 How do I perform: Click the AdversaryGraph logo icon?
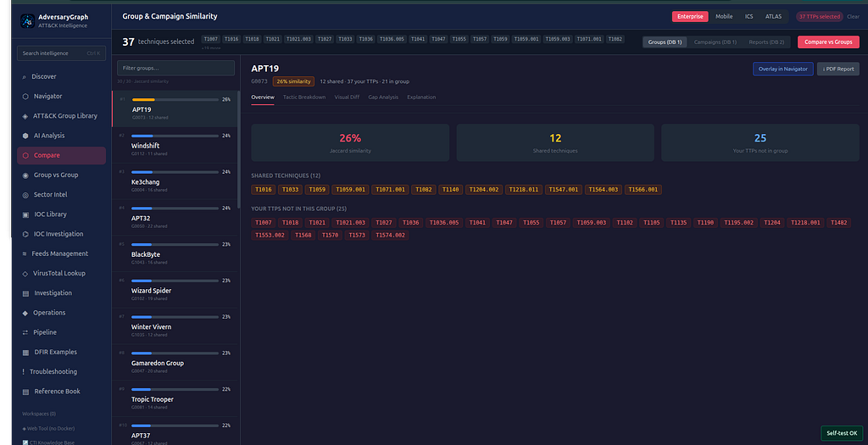pyautogui.click(x=27, y=21)
